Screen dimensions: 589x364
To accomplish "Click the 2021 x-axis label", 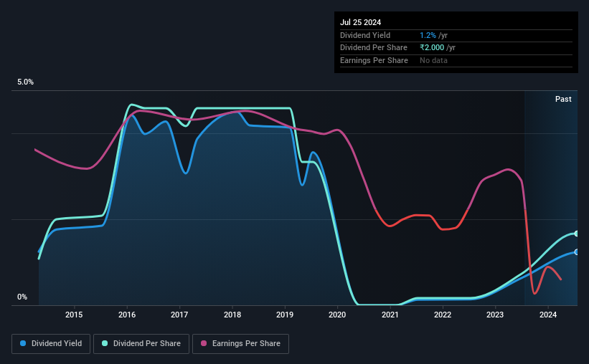I will coord(390,315).
